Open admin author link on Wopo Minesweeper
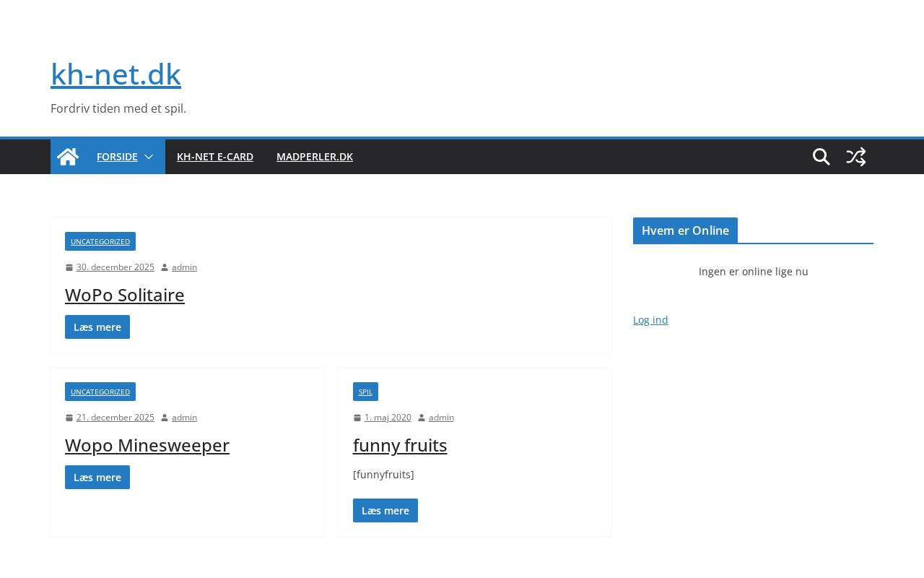Screen dimensions: 924x578 (x=184, y=418)
